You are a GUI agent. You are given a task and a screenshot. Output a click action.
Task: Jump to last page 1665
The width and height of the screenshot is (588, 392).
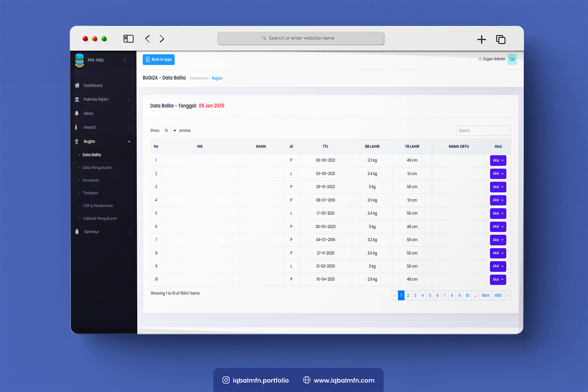click(498, 296)
